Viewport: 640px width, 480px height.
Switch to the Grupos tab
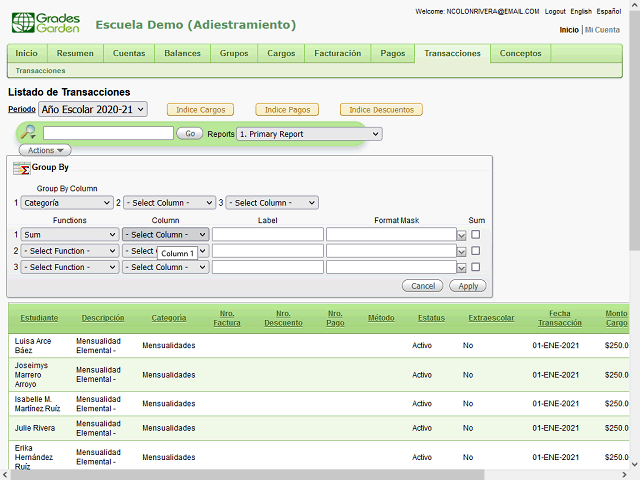[x=234, y=53]
